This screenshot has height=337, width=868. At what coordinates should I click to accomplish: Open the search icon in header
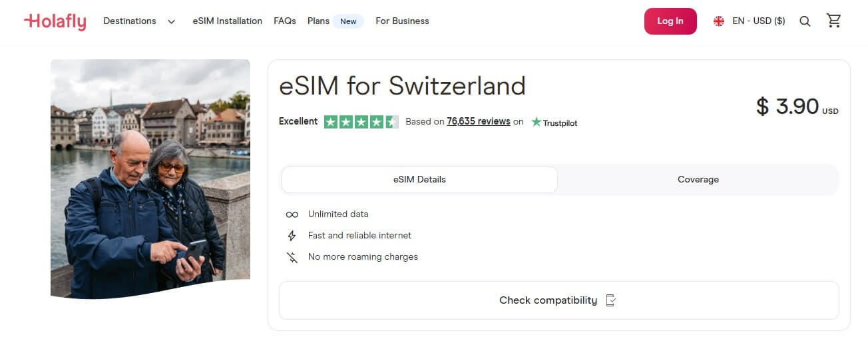coord(805,21)
